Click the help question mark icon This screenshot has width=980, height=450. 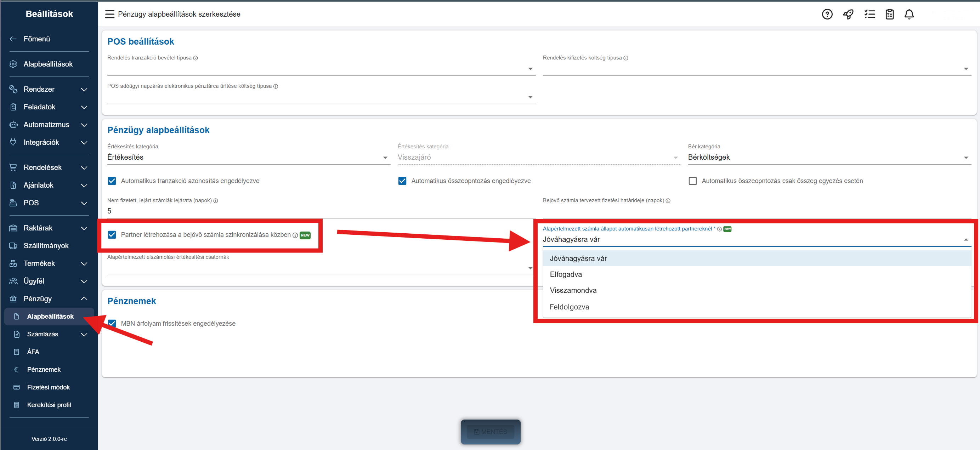click(827, 14)
